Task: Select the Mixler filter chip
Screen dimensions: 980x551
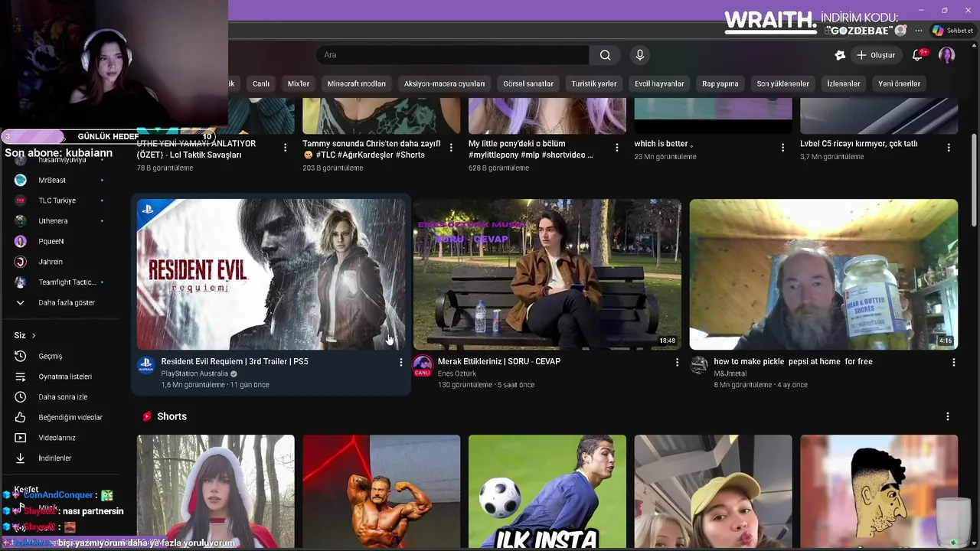Action: click(299, 83)
